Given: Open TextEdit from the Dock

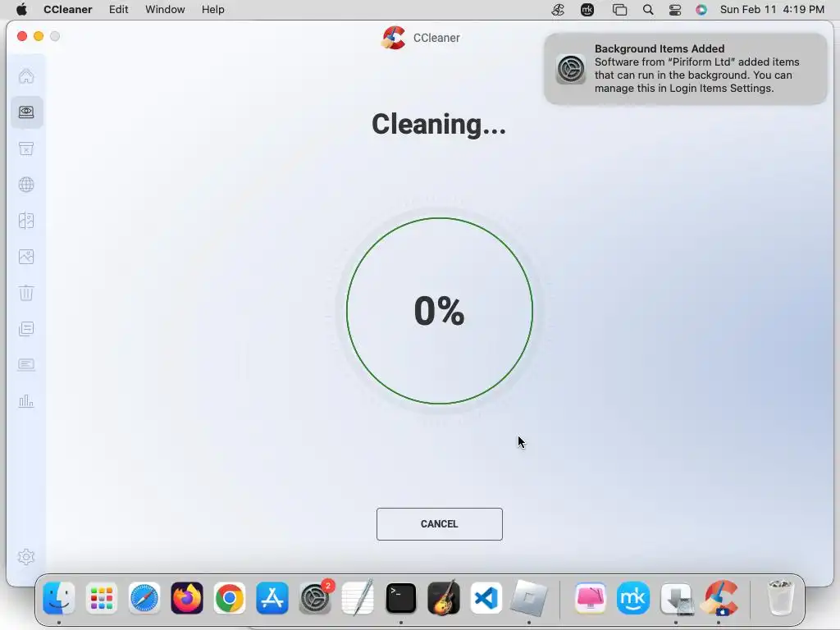Looking at the screenshot, I should pyautogui.click(x=358, y=598).
